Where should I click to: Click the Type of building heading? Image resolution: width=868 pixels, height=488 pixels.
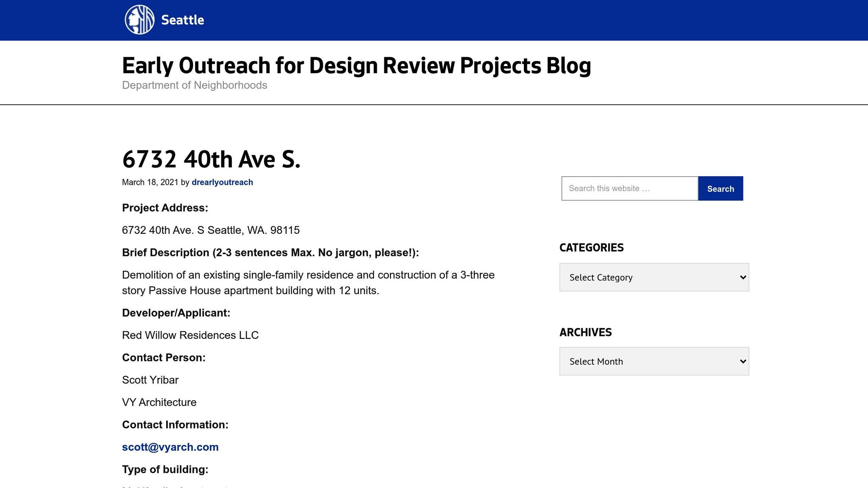pos(165,469)
